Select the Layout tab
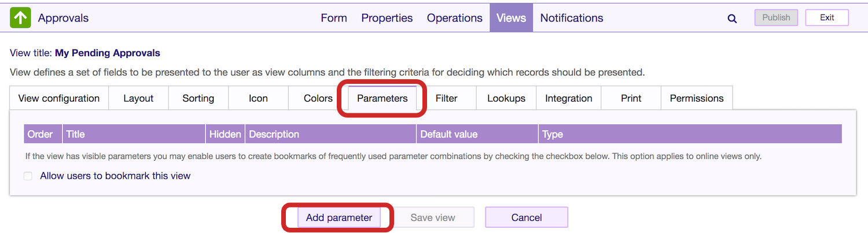Screen dimensions: 868x233 (138, 98)
